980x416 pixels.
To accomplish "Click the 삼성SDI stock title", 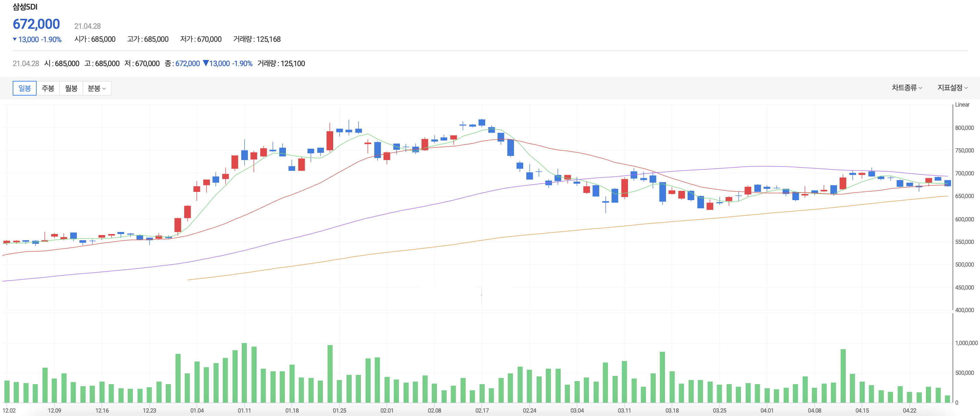I will pyautogui.click(x=25, y=7).
